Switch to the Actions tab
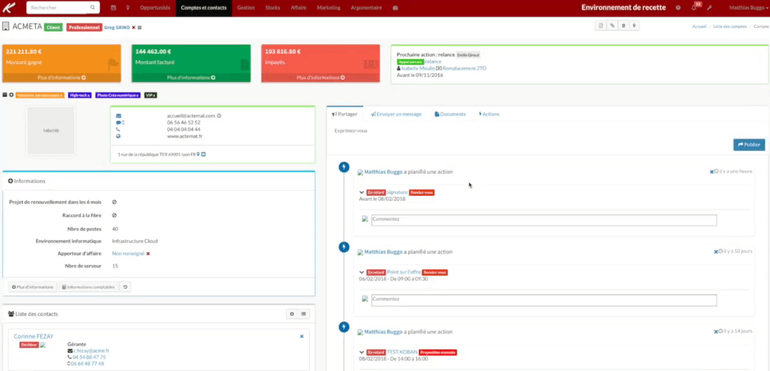Viewport: 770px width, 371px height. [x=489, y=114]
